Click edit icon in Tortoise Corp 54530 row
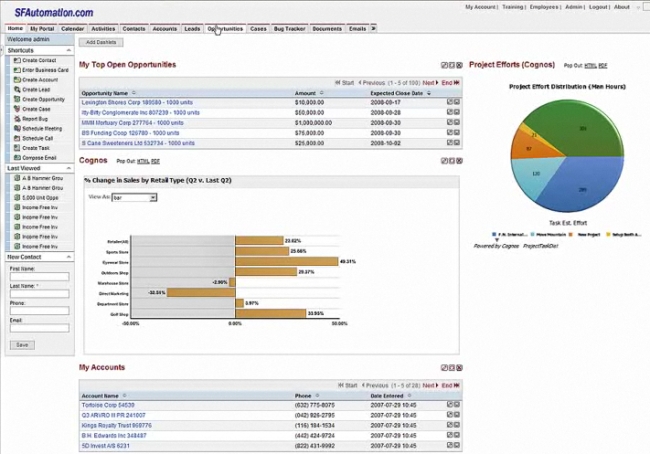The image size is (650, 454). point(450,404)
